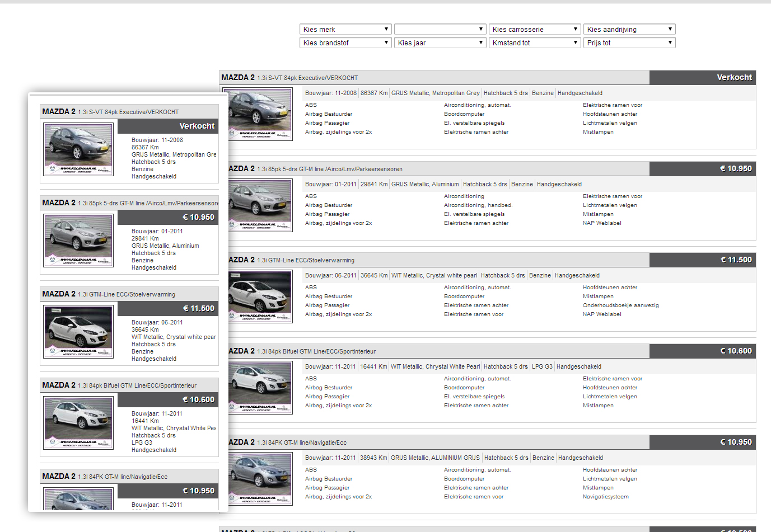This screenshot has height=532, width=771.
Task: Click 'GRIJS Metallic, Metropolitan Grey' in wide listing
Action: (436, 93)
